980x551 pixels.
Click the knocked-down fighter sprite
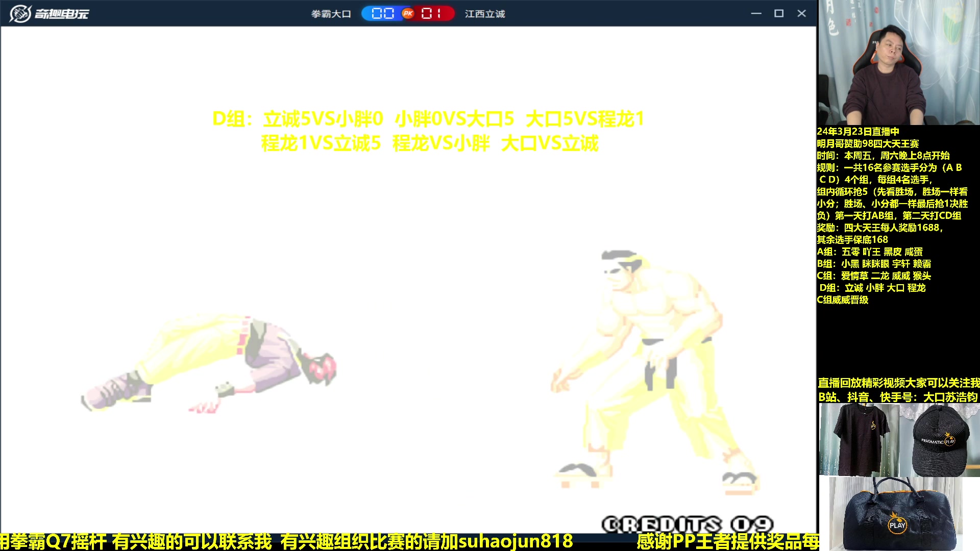tap(208, 363)
